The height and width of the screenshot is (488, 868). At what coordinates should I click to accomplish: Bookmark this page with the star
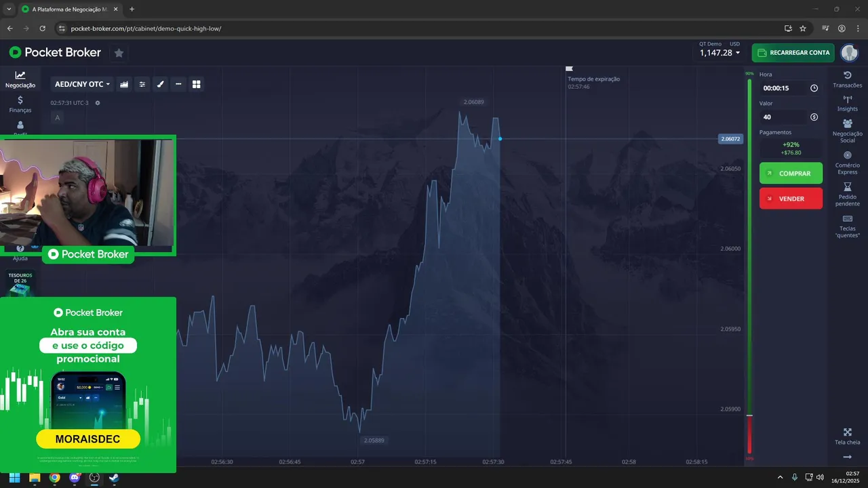(803, 28)
